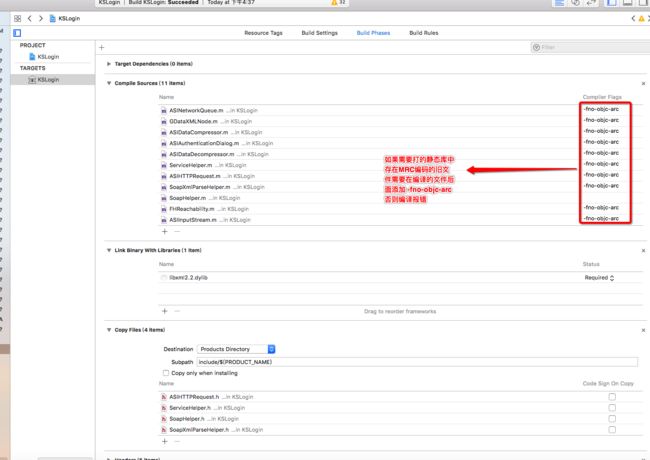Click the Code Sign On Copy column header
Screen dimensions: 650x460
(x=608, y=384)
